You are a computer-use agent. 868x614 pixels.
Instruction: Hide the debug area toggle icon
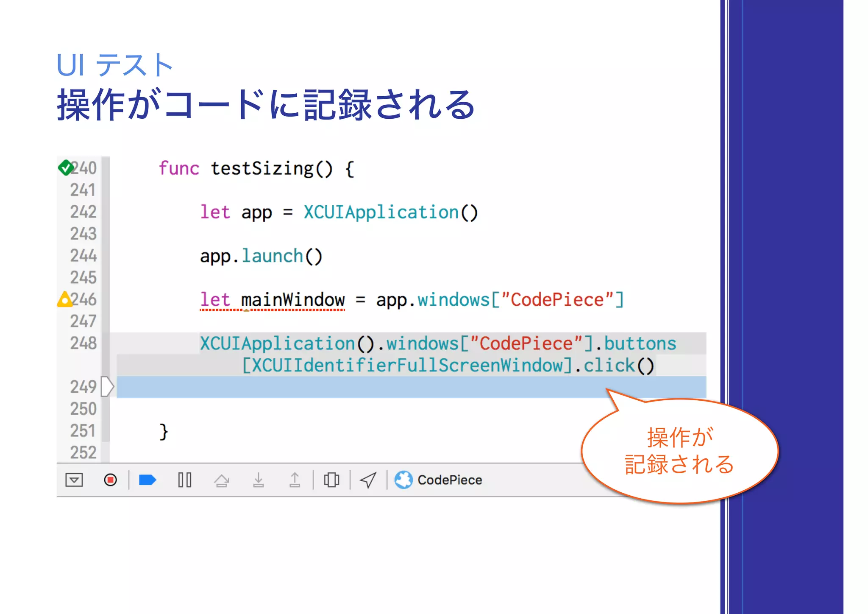click(74, 480)
